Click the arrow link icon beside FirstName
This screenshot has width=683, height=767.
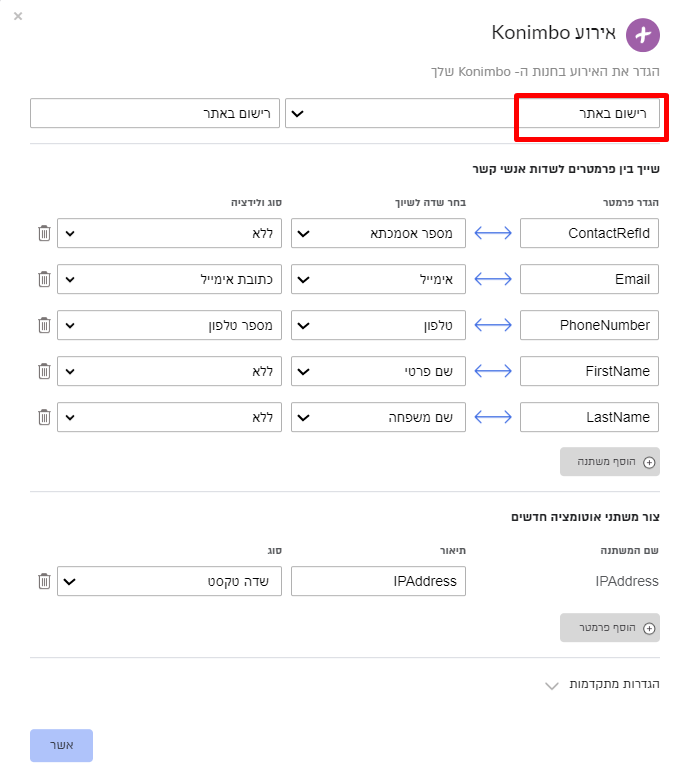tap(493, 371)
